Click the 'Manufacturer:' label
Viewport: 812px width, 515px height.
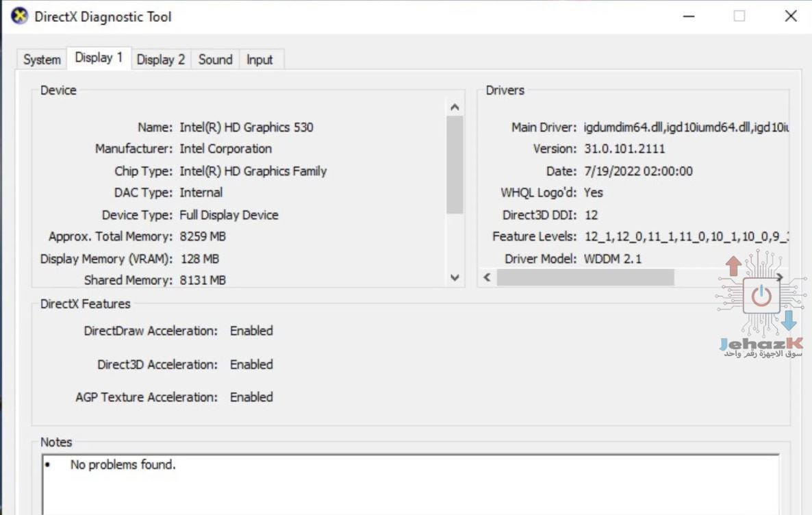coord(134,149)
